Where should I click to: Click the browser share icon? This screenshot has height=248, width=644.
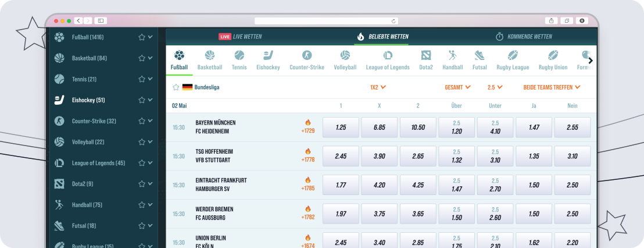(551, 20)
